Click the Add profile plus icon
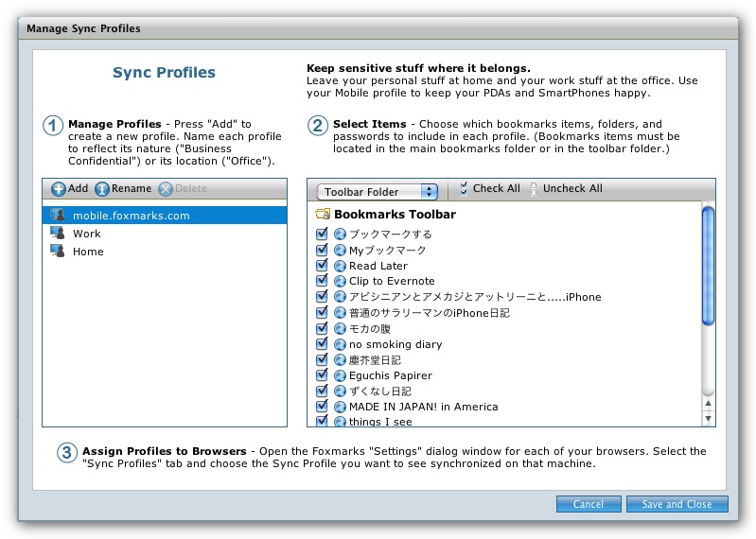This screenshot has width=756, height=539. point(59,189)
